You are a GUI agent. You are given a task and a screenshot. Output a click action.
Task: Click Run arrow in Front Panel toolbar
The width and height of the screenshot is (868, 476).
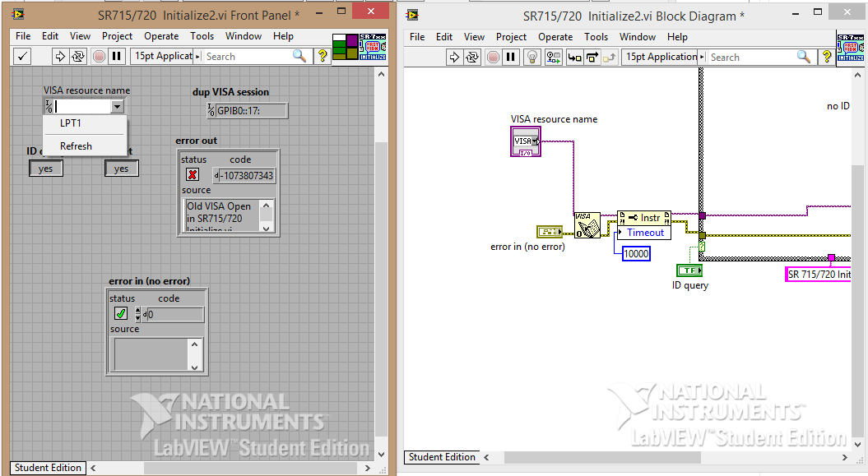point(60,56)
